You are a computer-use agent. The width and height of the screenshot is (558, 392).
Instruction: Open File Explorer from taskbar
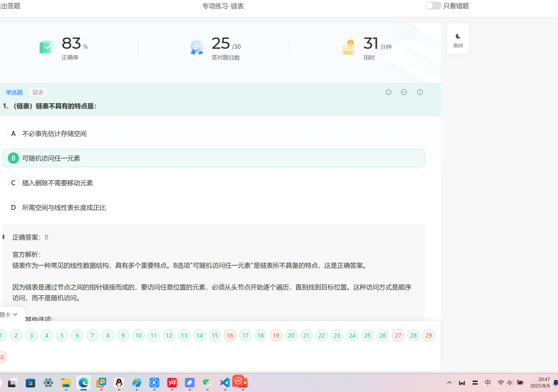pos(66,383)
